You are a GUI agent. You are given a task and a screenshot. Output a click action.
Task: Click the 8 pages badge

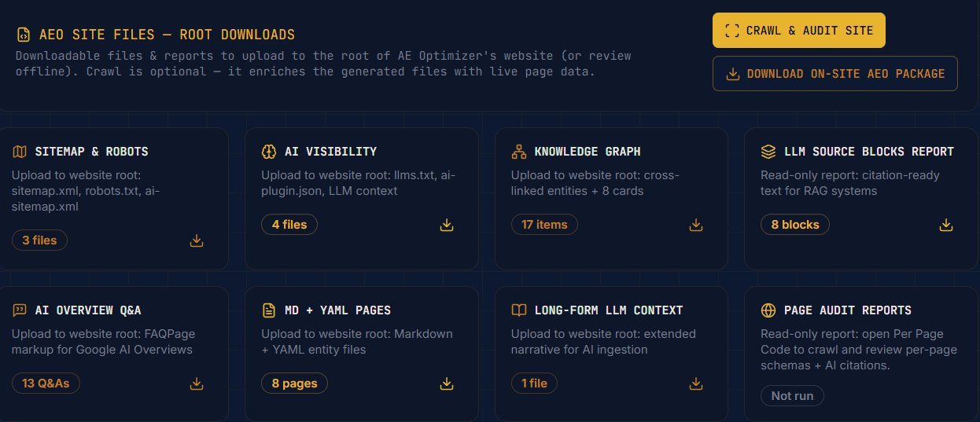[x=295, y=383]
